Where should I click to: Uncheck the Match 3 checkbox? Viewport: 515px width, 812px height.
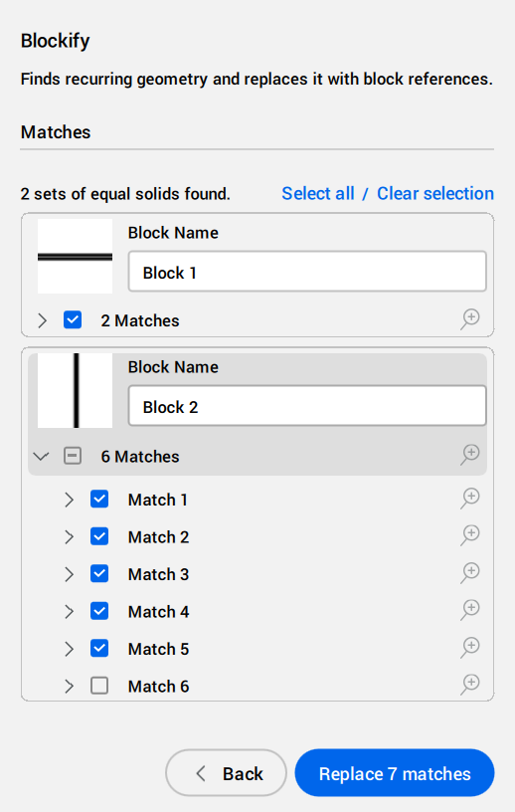click(99, 574)
